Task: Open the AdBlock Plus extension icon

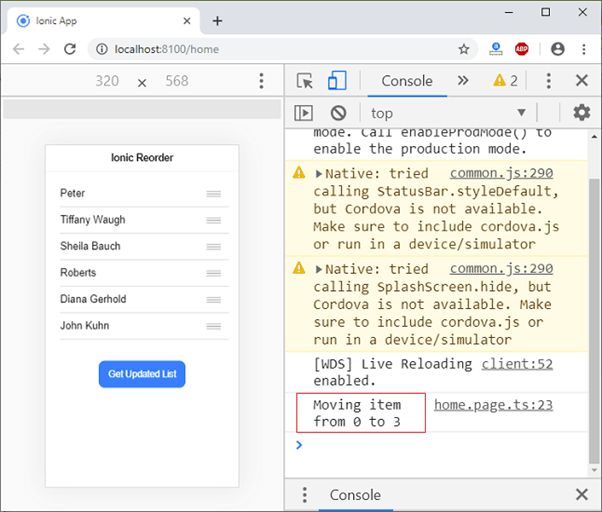Action: click(x=521, y=49)
